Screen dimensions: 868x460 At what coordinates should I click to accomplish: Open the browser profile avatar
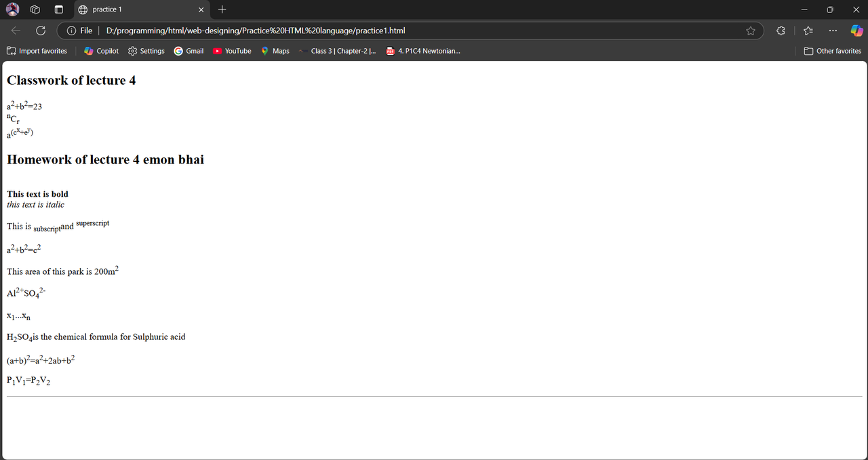click(x=12, y=9)
